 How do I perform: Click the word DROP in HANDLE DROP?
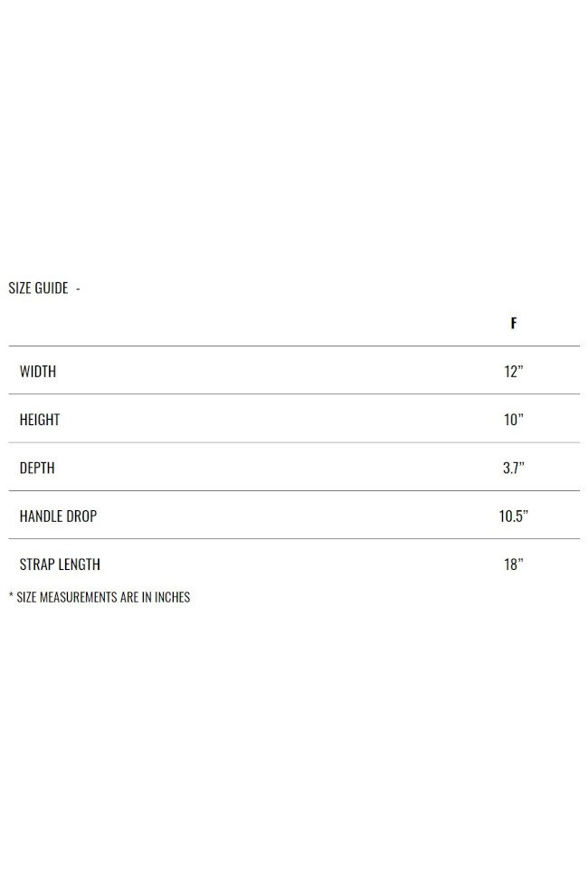point(82,516)
